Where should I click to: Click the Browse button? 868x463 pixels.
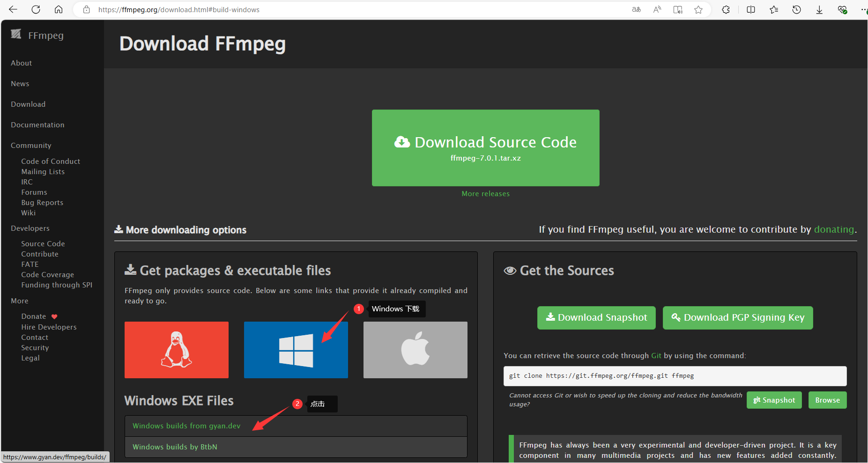click(828, 400)
